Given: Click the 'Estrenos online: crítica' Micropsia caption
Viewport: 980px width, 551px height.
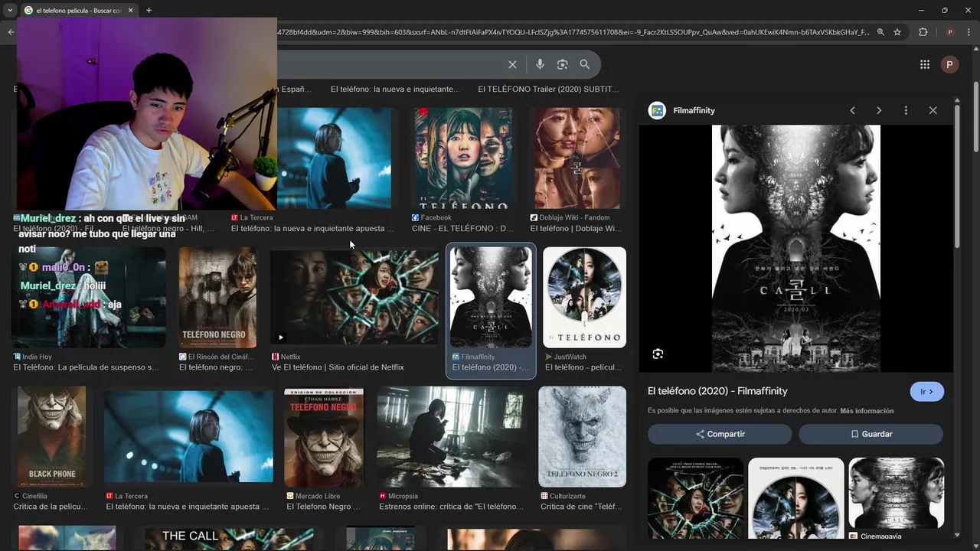Looking at the screenshot, I should pos(452,507).
